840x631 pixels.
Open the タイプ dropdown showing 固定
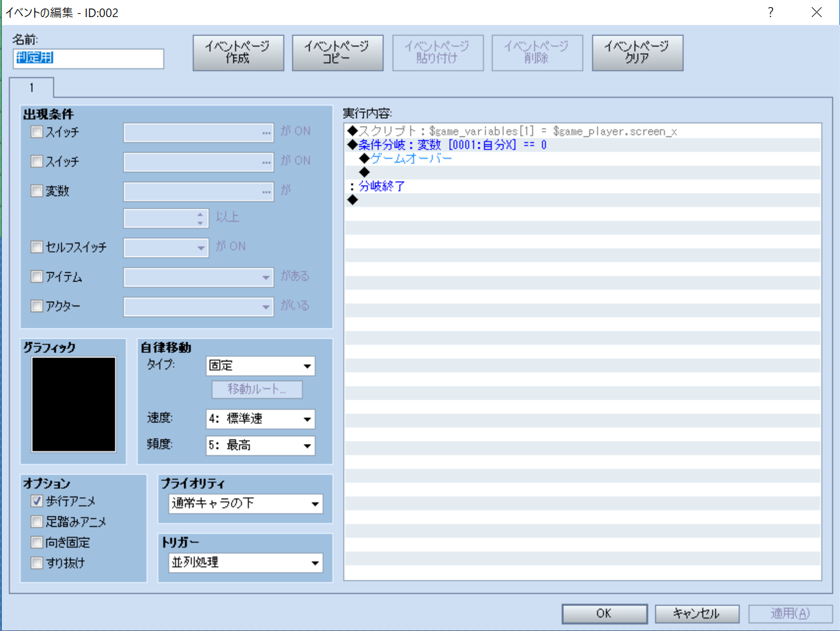coord(260,366)
